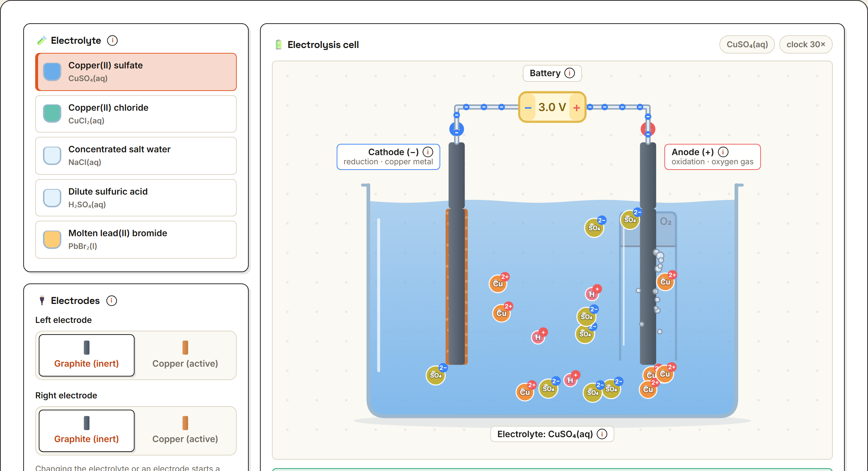Click the blue Copper(II) sulfate color swatch
The height and width of the screenshot is (471, 868).
point(52,72)
